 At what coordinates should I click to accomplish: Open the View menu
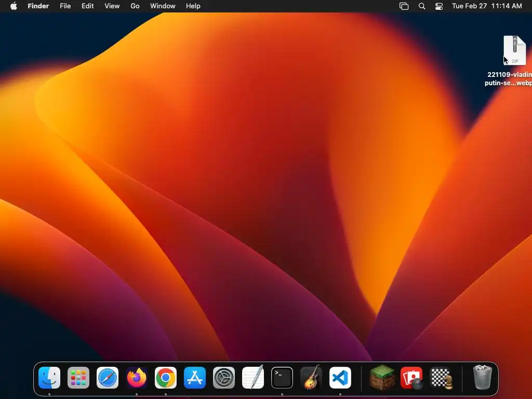pyautogui.click(x=112, y=6)
